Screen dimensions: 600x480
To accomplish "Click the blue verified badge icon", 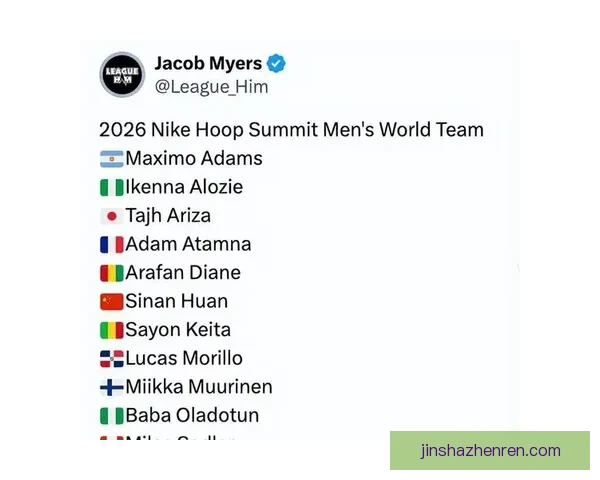I will [x=277, y=63].
